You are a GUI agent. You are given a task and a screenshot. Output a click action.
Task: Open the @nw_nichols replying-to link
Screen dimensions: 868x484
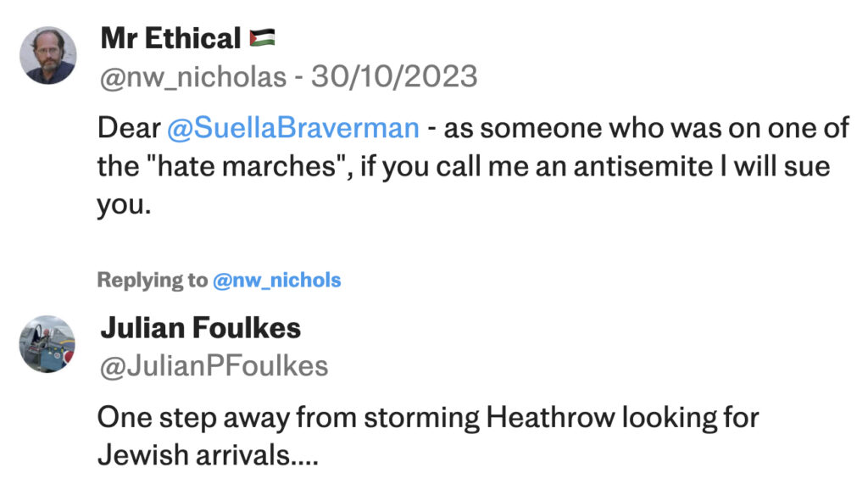click(x=276, y=280)
